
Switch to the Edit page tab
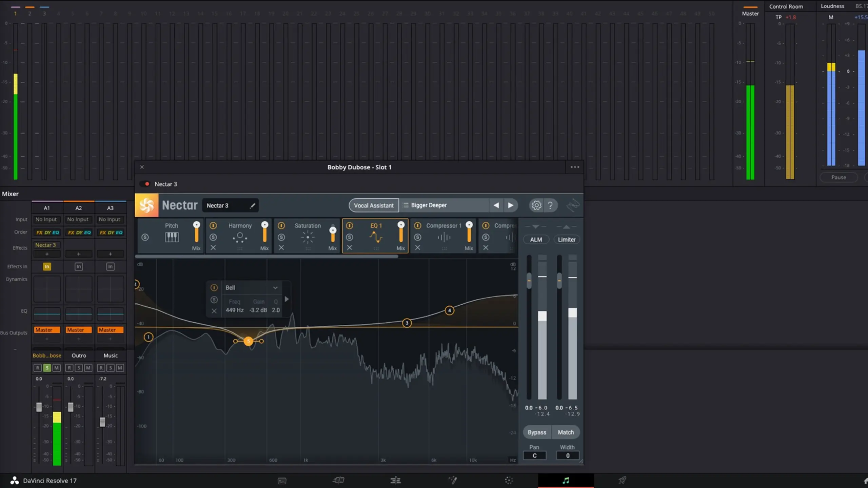395,480
